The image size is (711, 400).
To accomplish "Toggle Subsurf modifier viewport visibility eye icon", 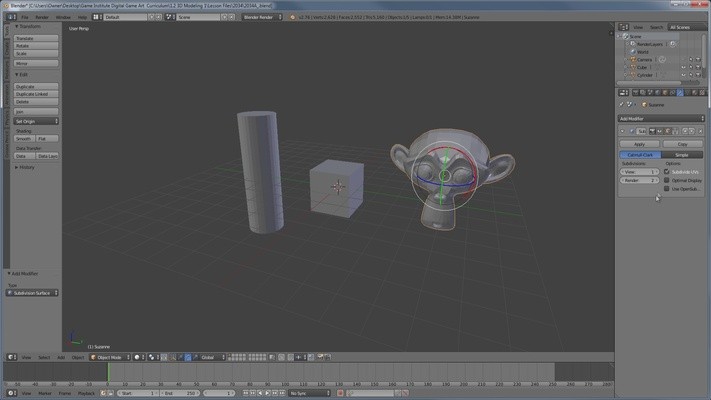I will pos(660,131).
